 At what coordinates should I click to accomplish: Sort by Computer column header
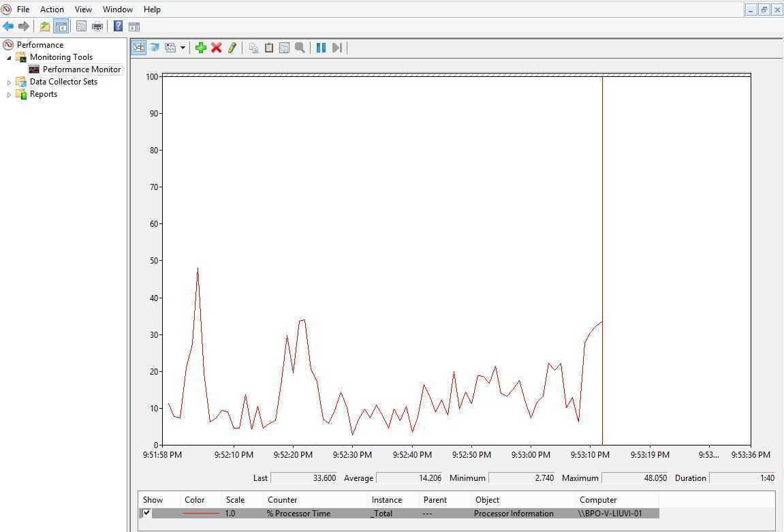click(x=618, y=499)
